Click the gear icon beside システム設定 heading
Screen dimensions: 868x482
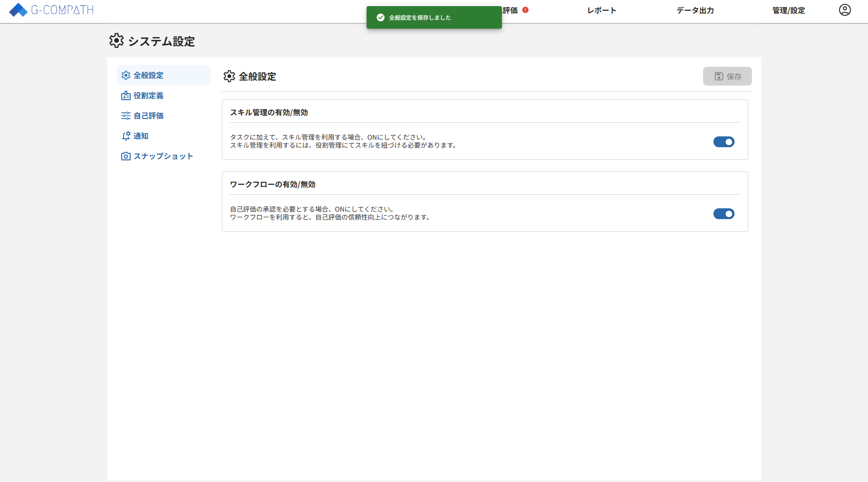point(116,41)
